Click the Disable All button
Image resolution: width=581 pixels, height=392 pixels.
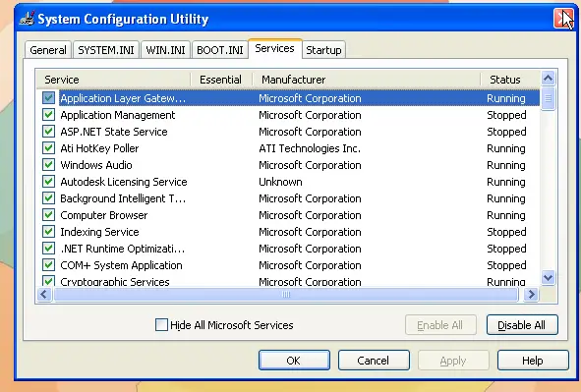pyautogui.click(x=522, y=325)
